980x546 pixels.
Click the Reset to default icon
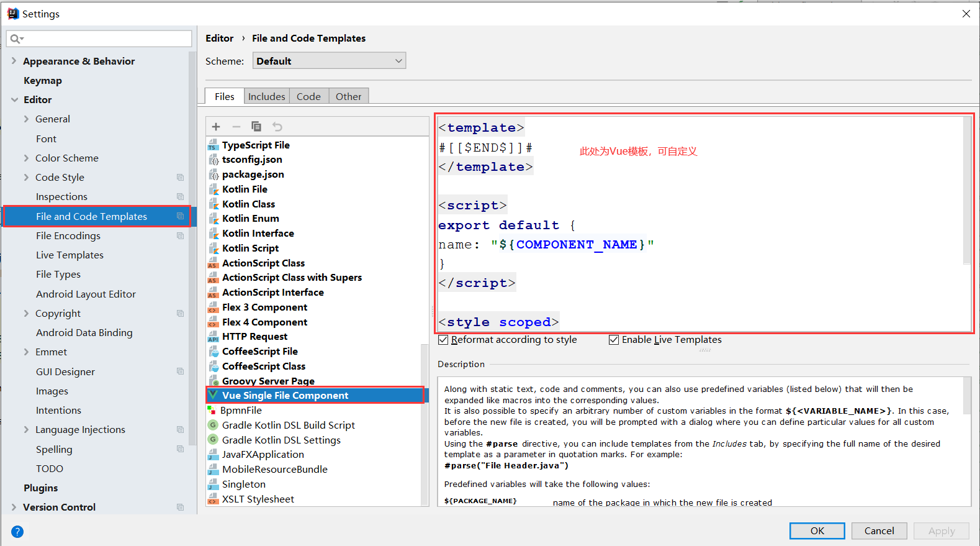[277, 127]
